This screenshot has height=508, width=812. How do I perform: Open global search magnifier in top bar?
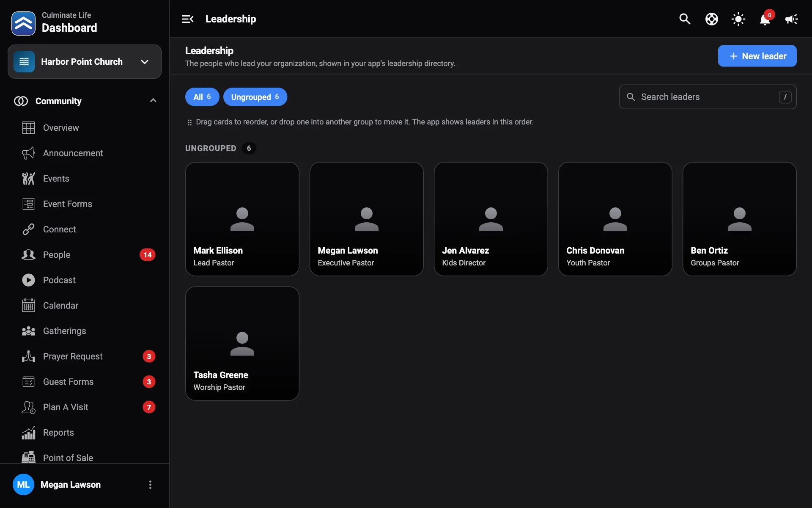coord(685,19)
